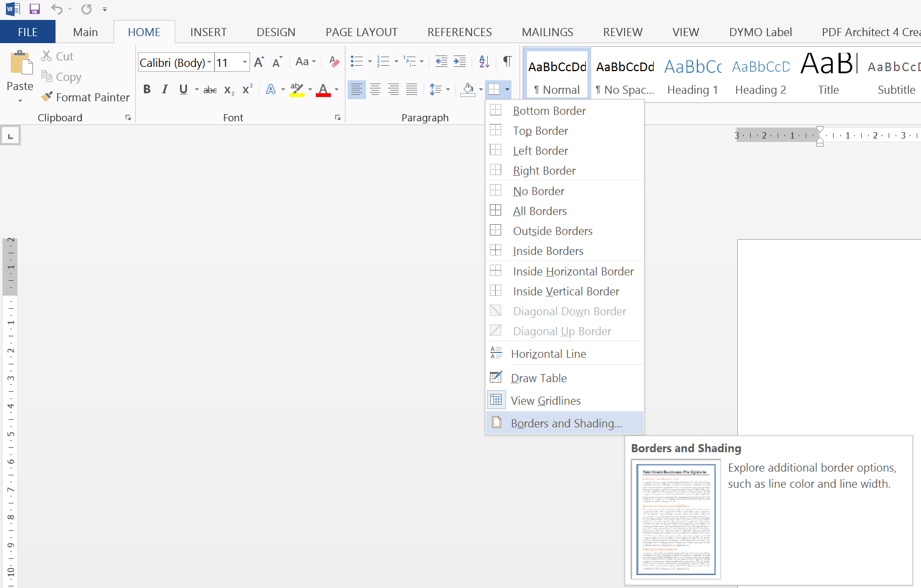
Task: Click the Shading paint bucket
Action: (x=468, y=89)
